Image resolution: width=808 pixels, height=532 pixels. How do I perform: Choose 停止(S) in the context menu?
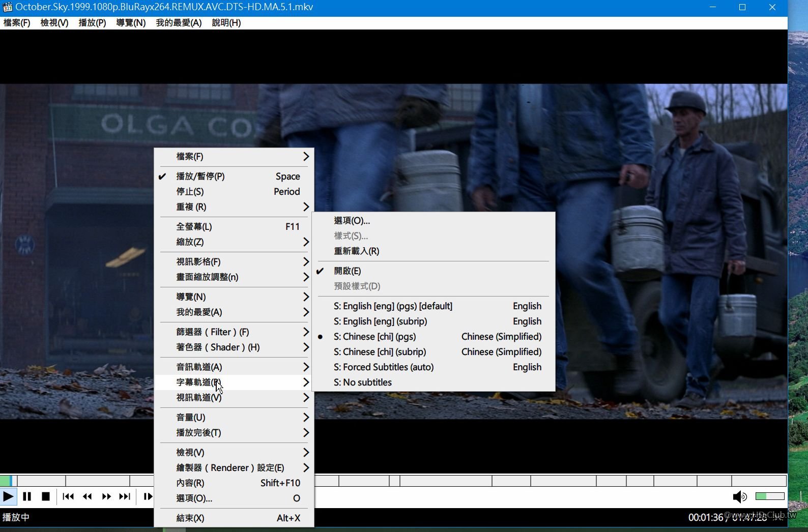click(234, 192)
